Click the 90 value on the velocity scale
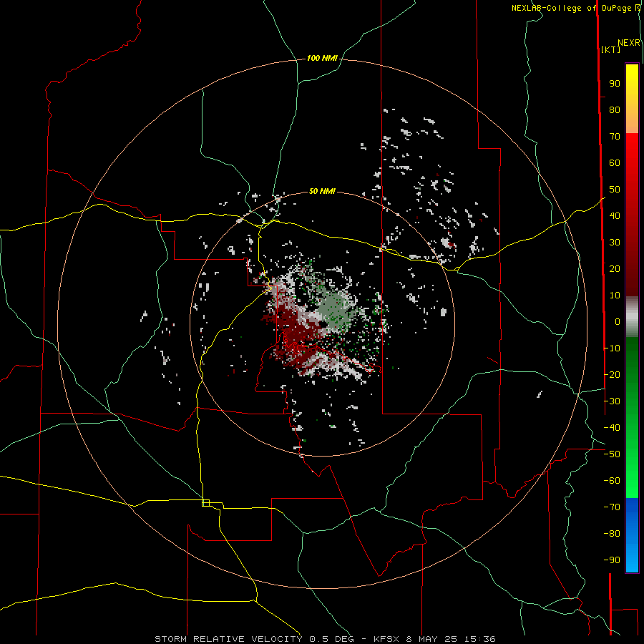Viewport: 644px width, 644px height. coord(615,84)
